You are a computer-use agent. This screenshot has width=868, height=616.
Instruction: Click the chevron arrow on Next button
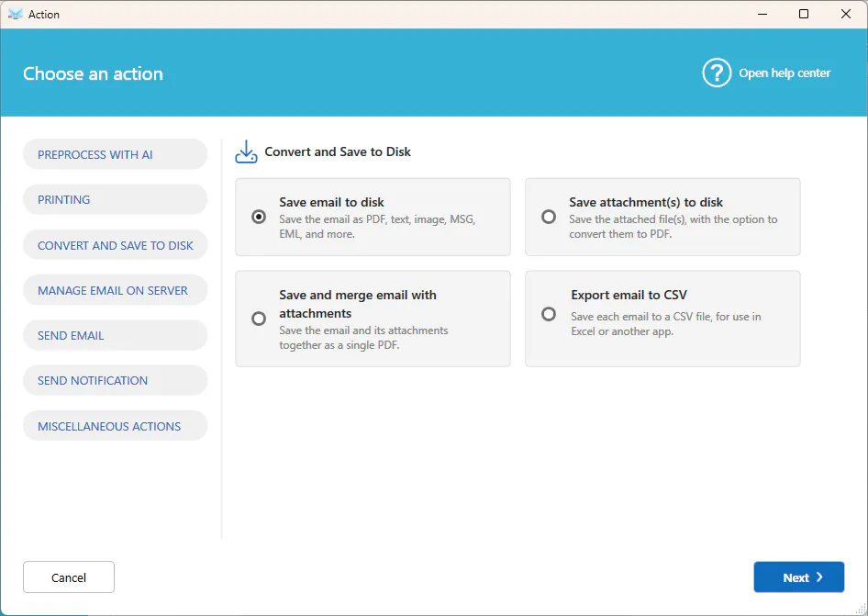(x=820, y=577)
